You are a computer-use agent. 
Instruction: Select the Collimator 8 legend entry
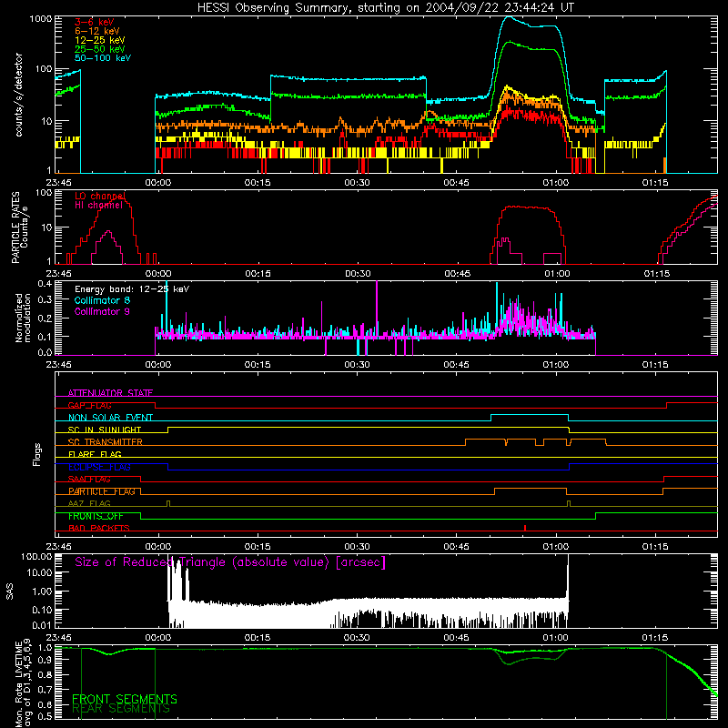click(102, 300)
